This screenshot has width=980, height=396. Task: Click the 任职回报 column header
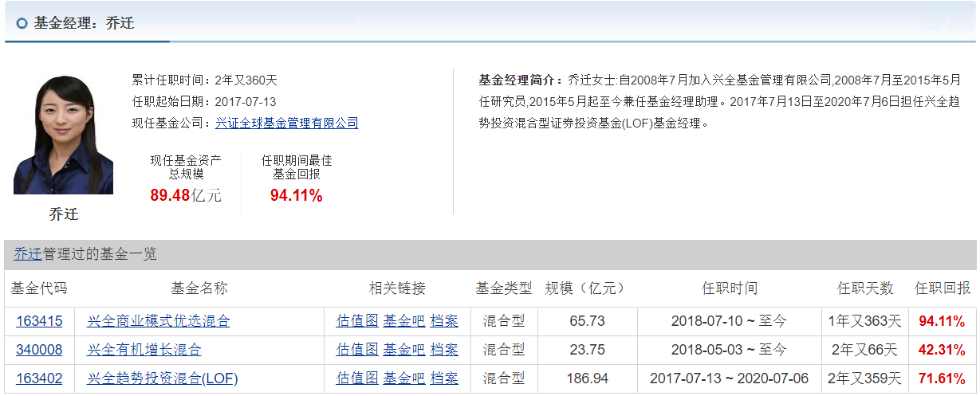(x=943, y=288)
